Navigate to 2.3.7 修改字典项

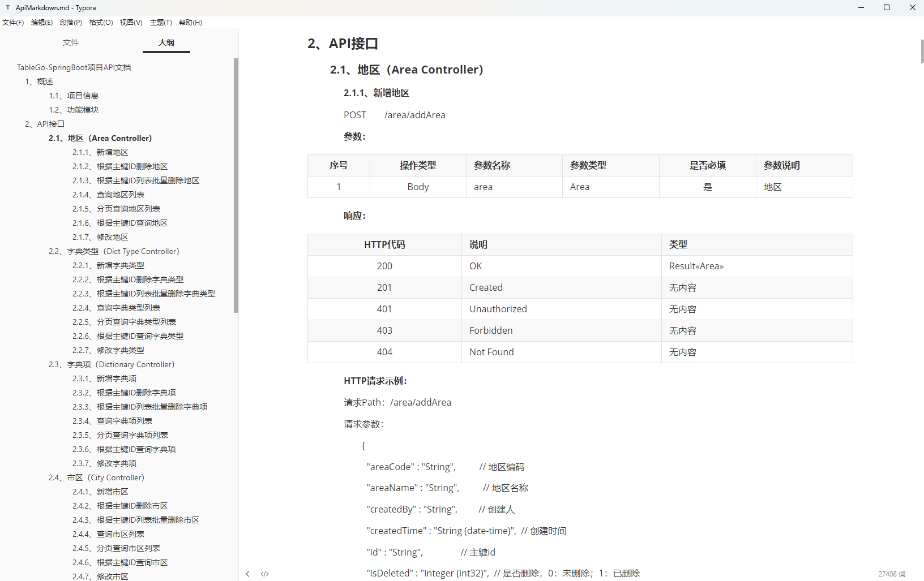[x=104, y=463]
